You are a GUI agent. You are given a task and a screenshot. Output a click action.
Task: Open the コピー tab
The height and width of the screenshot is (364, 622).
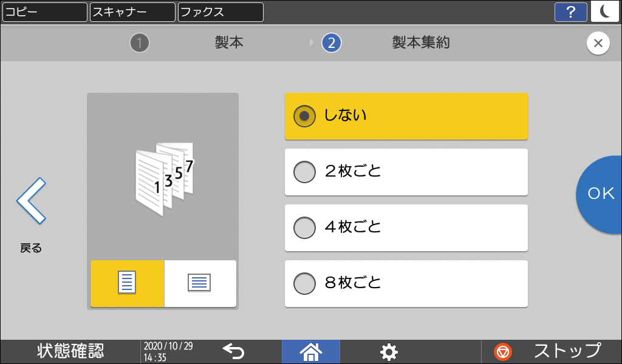44,12
